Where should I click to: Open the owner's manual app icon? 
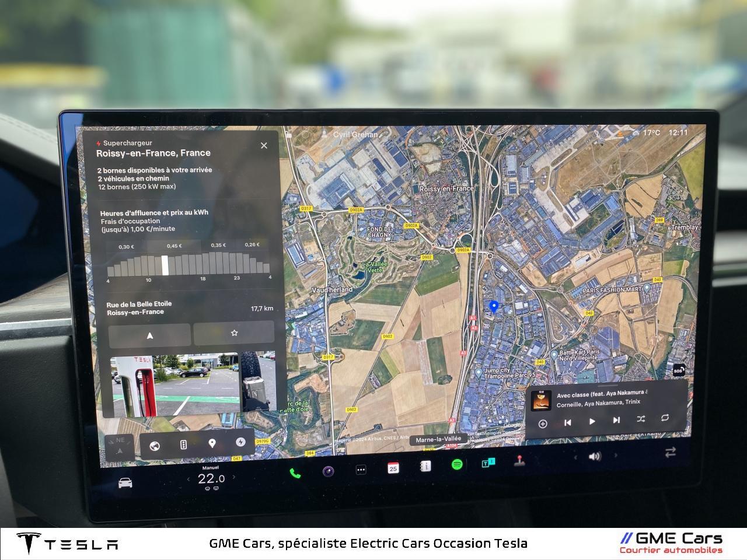[426, 466]
